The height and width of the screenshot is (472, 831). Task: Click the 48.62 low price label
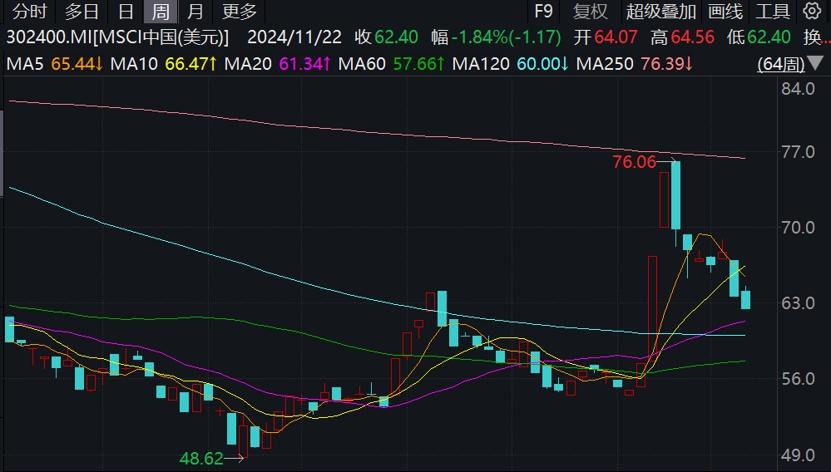[x=201, y=458]
